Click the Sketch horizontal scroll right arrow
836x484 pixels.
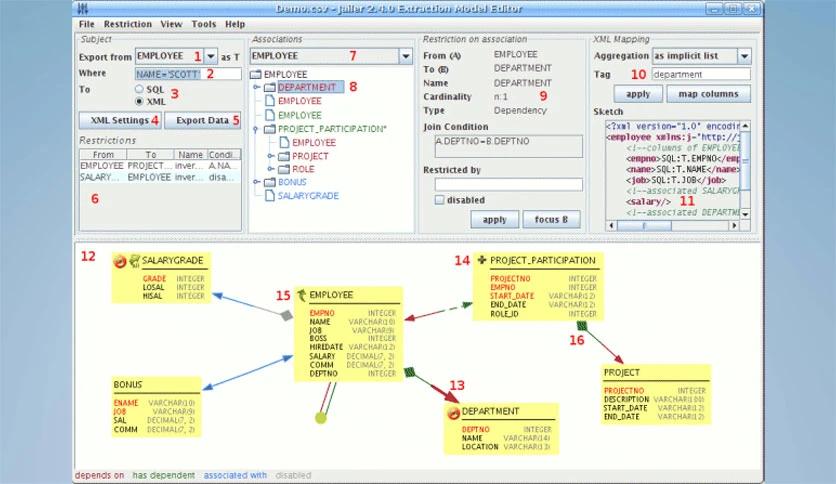click(734, 225)
